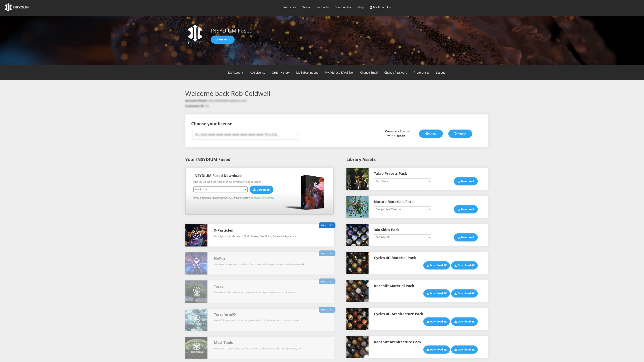644x362 pixels.
Task: Click the Taiao Presets Pack thumbnail
Action: point(357,179)
